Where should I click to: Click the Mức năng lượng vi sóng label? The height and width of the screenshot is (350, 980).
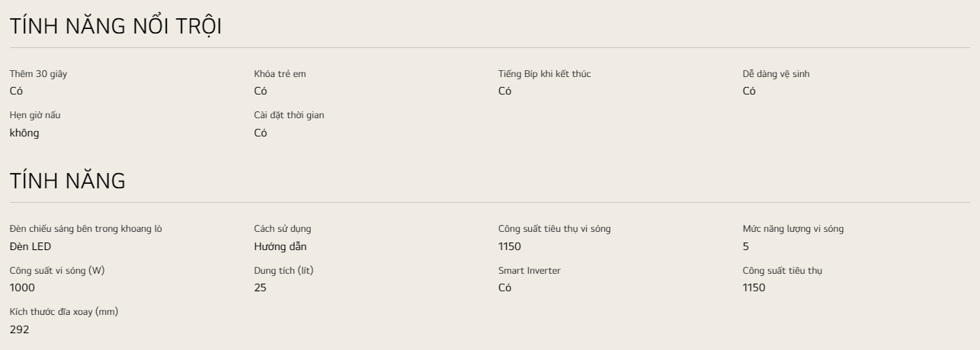tap(793, 229)
